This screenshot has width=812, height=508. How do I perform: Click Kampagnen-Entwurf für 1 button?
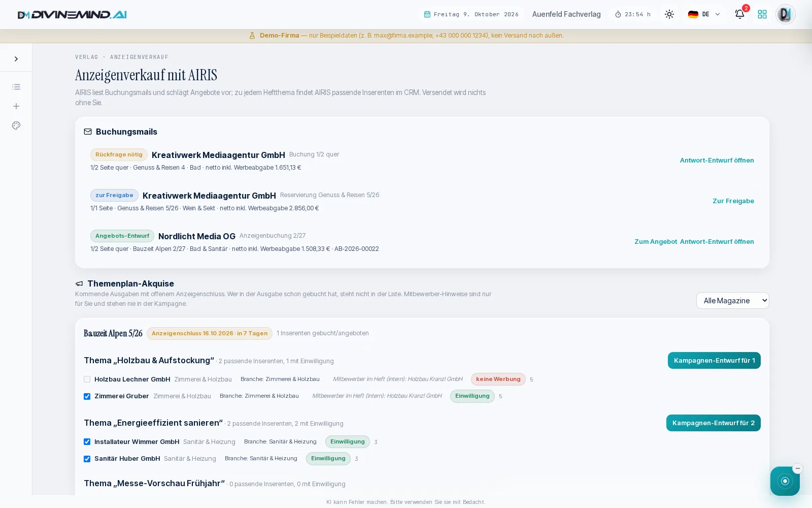tap(714, 361)
